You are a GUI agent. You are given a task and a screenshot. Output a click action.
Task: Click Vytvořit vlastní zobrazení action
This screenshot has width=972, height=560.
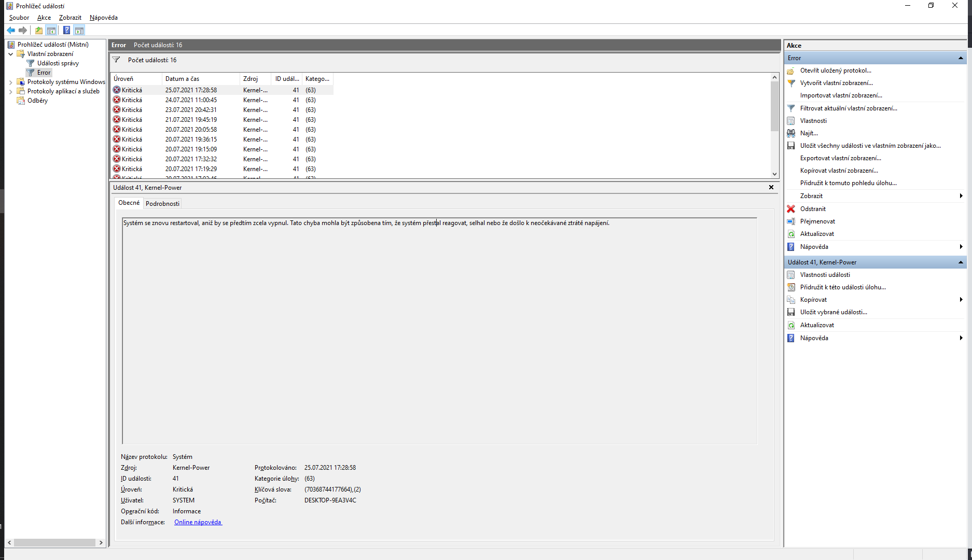pyautogui.click(x=836, y=83)
